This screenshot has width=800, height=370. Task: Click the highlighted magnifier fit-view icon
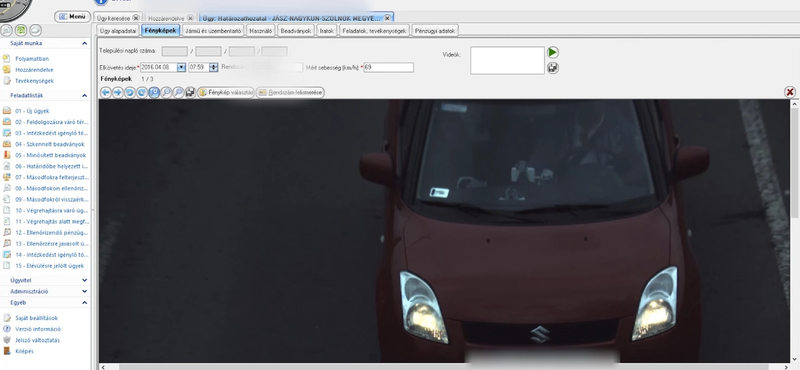tap(154, 92)
